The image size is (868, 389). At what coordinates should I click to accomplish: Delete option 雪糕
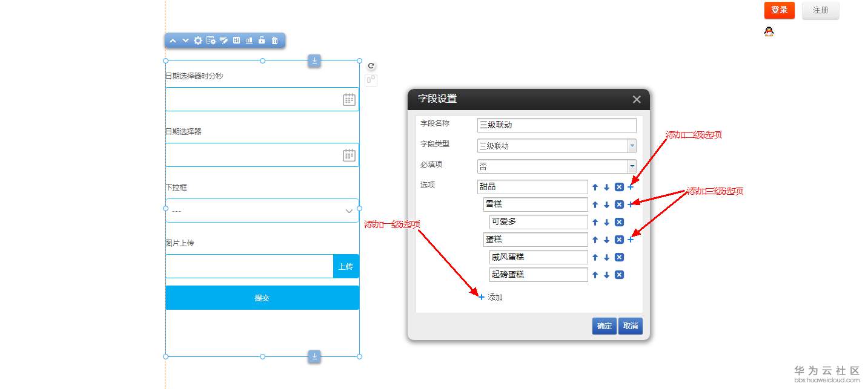click(619, 204)
